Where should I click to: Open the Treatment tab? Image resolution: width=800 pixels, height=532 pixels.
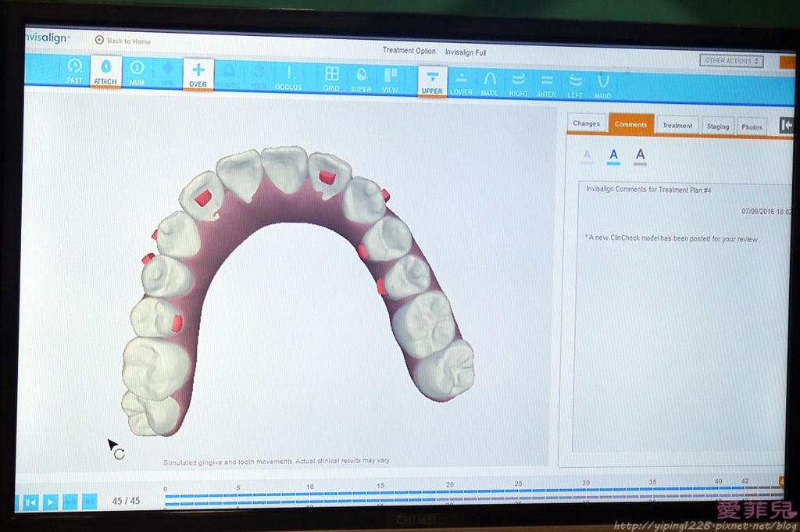[677, 126]
